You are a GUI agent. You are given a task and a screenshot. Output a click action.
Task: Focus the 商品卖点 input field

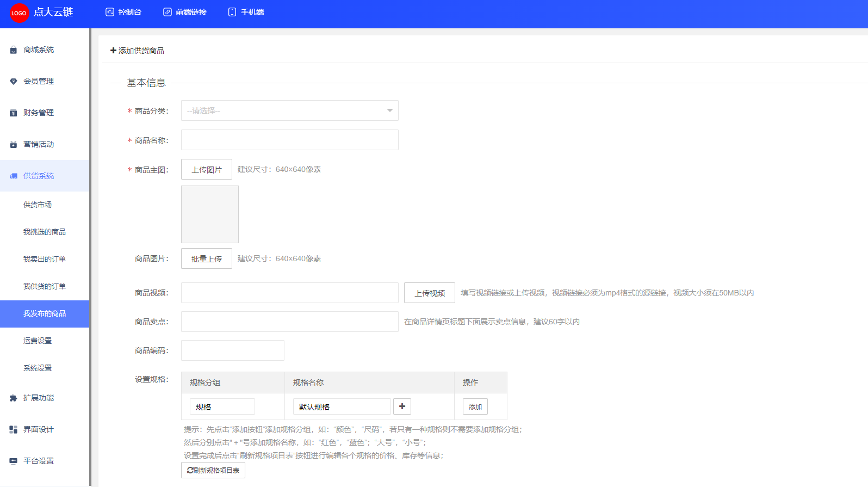coord(289,322)
